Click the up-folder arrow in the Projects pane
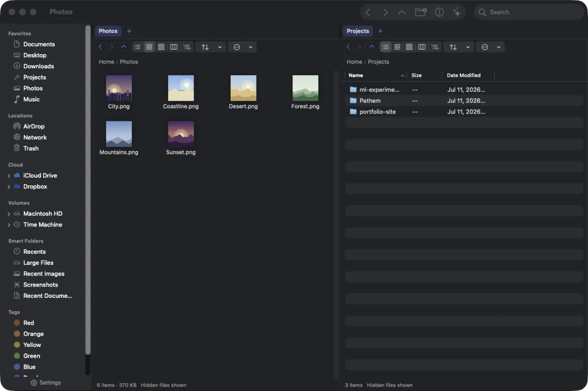588x391 pixels. pyautogui.click(x=372, y=47)
